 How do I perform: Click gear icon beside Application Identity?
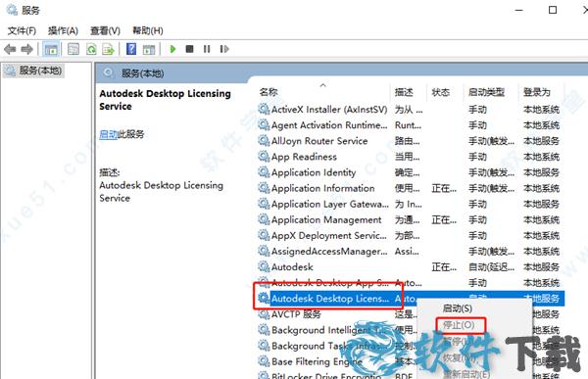(x=264, y=172)
